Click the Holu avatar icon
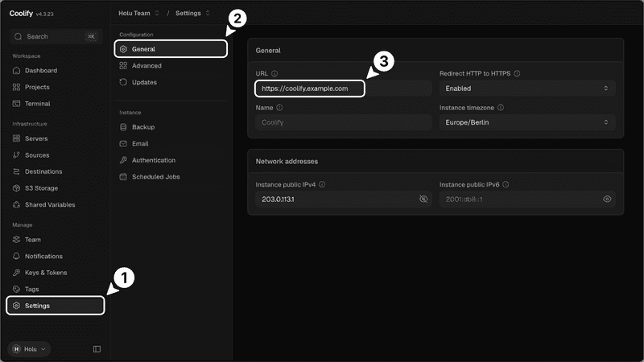Viewport: 644px width, 362px height. 16,349
